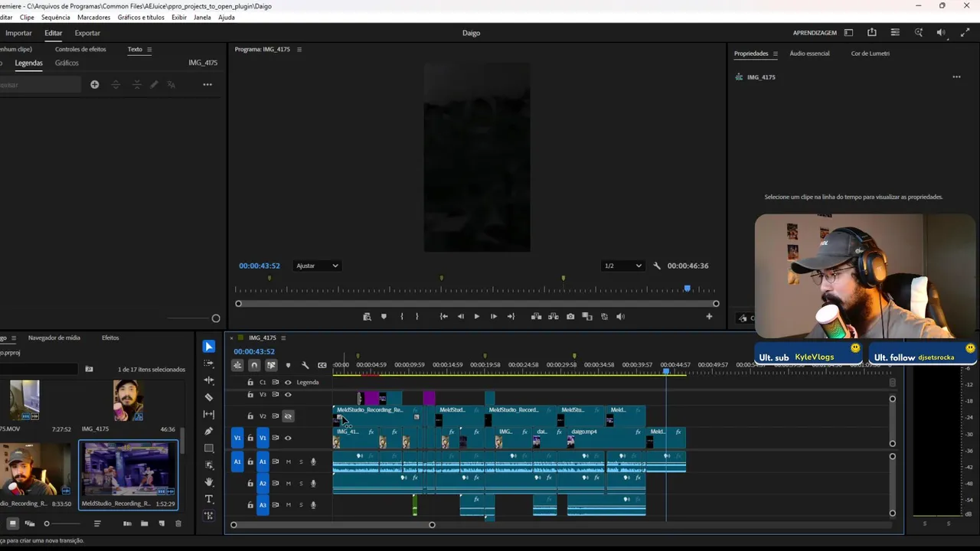Select the Razor tool
Image resolution: width=980 pixels, height=551 pixels.
(x=209, y=397)
